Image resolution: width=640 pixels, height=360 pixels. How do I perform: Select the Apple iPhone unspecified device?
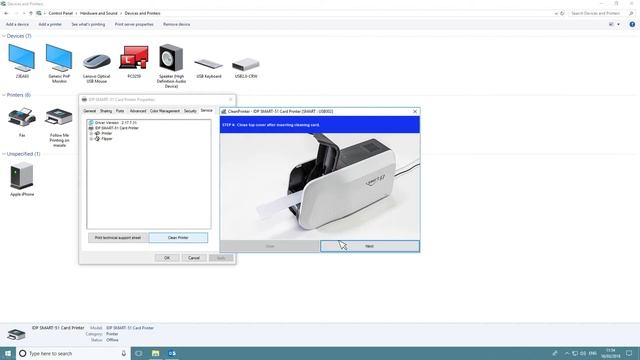tap(22, 176)
